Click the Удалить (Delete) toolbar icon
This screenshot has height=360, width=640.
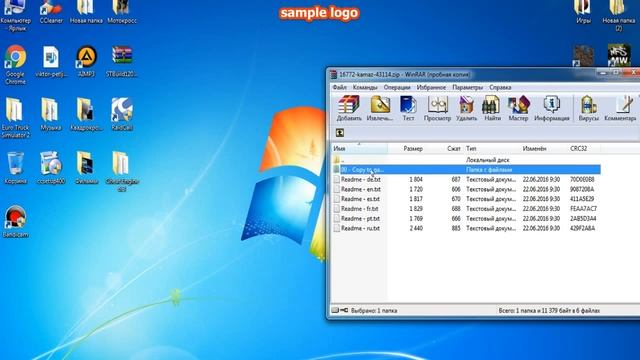(466, 108)
